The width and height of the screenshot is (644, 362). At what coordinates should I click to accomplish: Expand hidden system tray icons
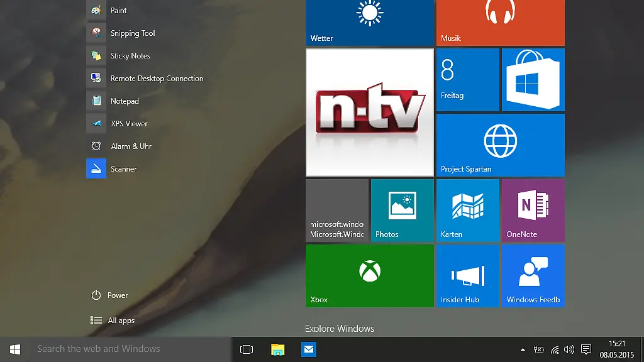click(522, 349)
